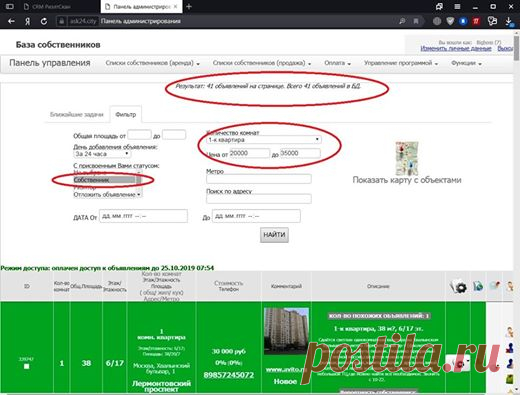
Task: Click the 'Панель управления' heading link
Action: pyautogui.click(x=50, y=63)
